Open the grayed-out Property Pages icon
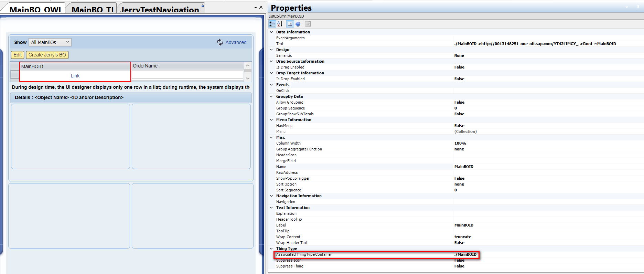644x274 pixels. [x=308, y=24]
